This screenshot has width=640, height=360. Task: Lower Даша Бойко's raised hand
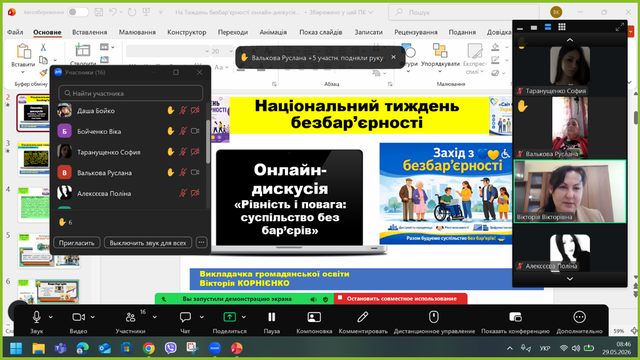coord(170,111)
